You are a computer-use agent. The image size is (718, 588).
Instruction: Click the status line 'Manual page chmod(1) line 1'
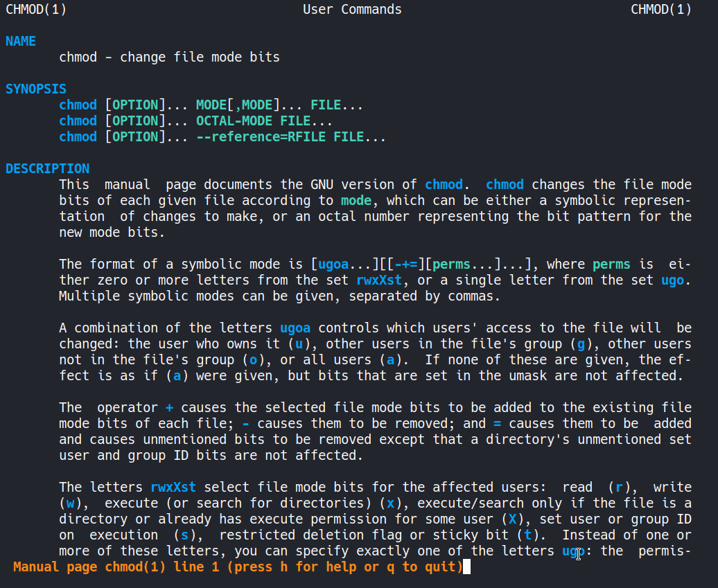[x=238, y=567]
